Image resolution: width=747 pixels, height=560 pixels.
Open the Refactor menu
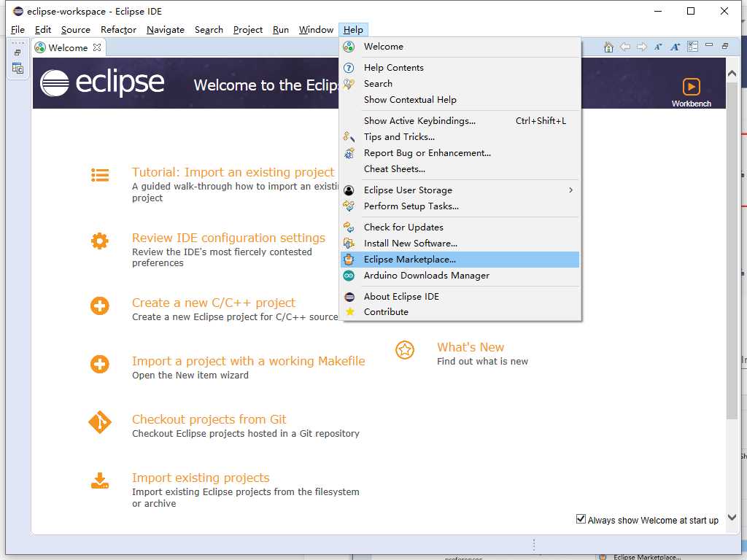119,29
